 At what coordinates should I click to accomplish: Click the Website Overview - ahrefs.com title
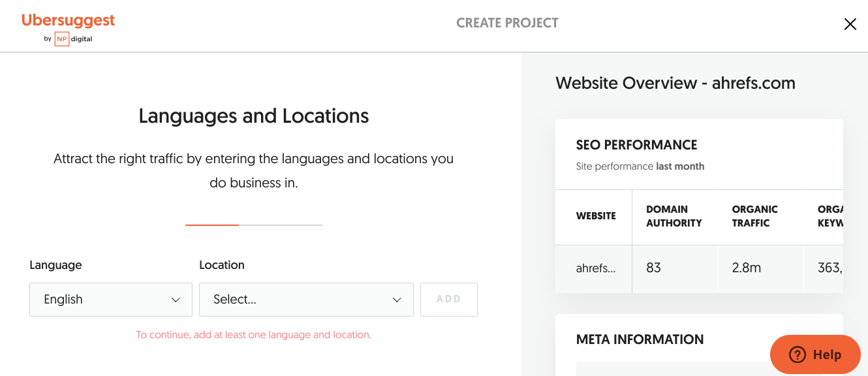click(x=675, y=83)
